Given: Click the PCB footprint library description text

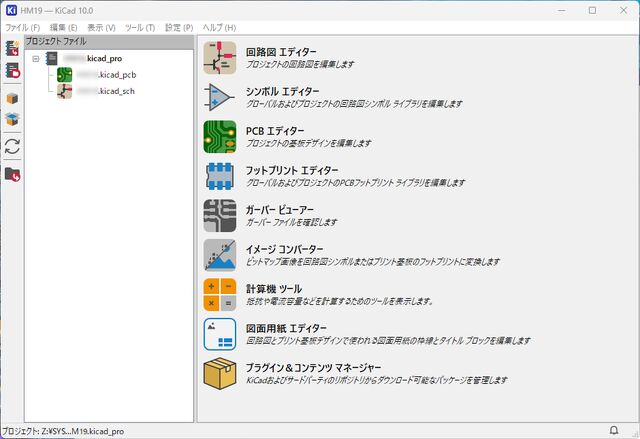Looking at the screenshot, I should point(356,183).
